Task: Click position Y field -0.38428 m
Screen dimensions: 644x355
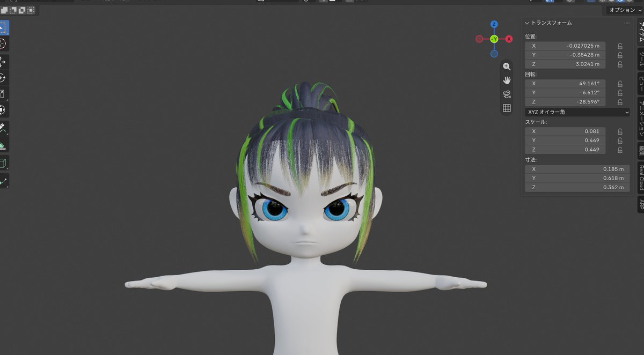Action: [565, 55]
